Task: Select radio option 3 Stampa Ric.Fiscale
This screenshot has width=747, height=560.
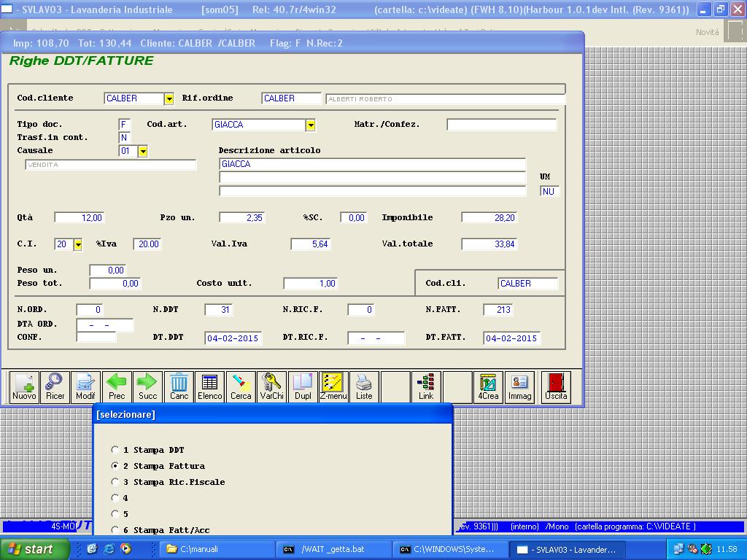Action: coord(115,482)
